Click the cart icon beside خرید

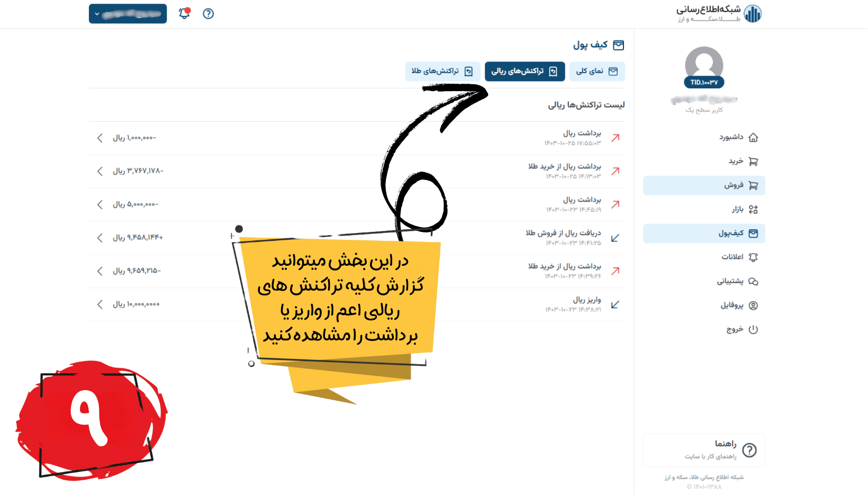753,161
